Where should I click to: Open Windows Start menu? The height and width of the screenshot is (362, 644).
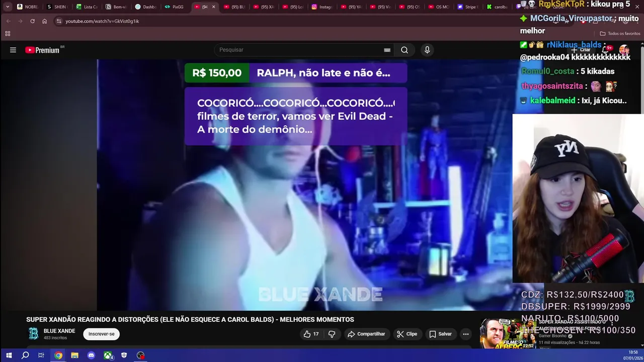pyautogui.click(x=9, y=355)
